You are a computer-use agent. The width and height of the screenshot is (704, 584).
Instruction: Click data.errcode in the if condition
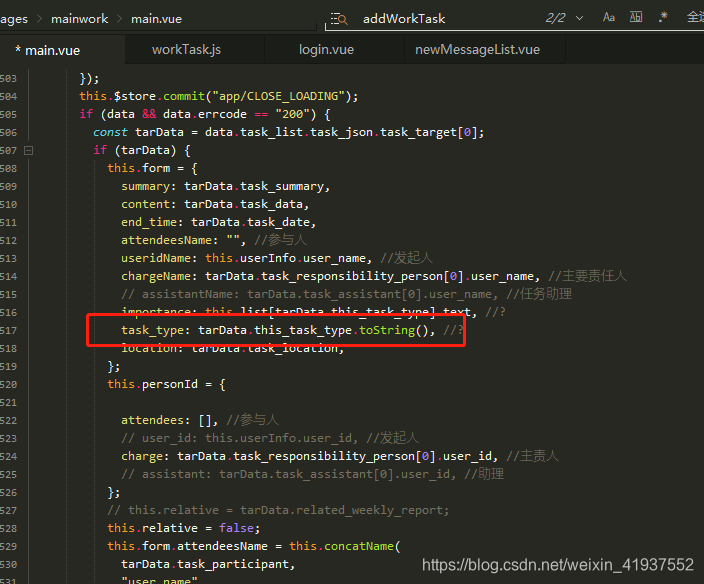(205, 114)
